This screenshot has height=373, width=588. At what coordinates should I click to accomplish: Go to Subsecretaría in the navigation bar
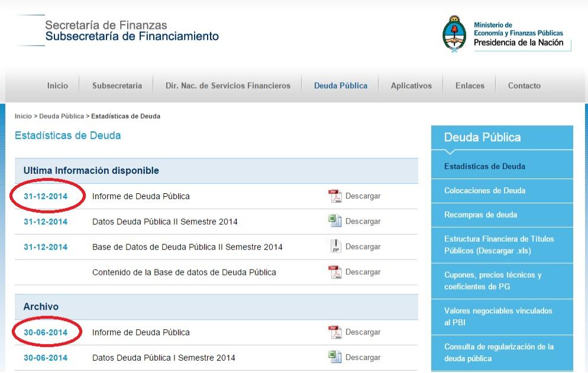(117, 86)
